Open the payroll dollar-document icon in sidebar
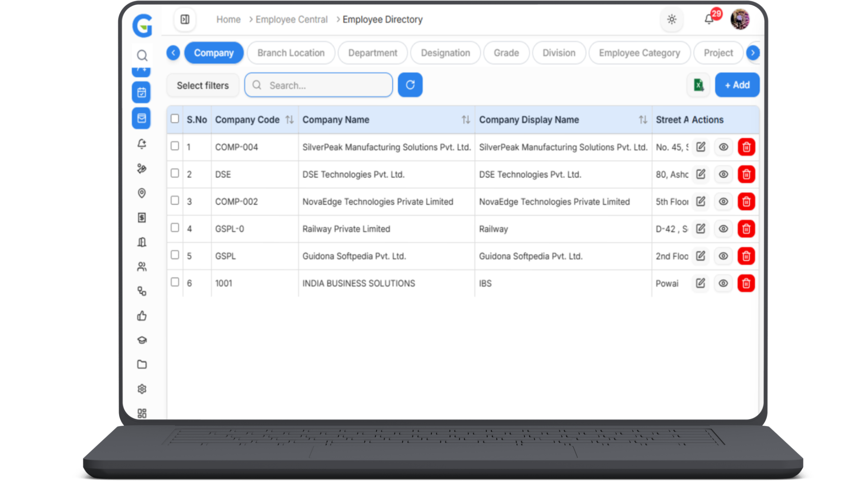 click(x=142, y=217)
